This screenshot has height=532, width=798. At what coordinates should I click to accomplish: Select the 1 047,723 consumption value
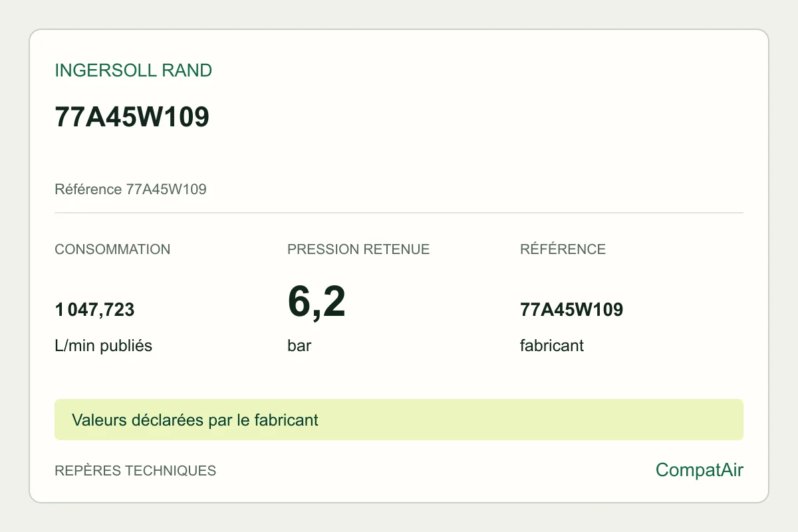point(94,310)
